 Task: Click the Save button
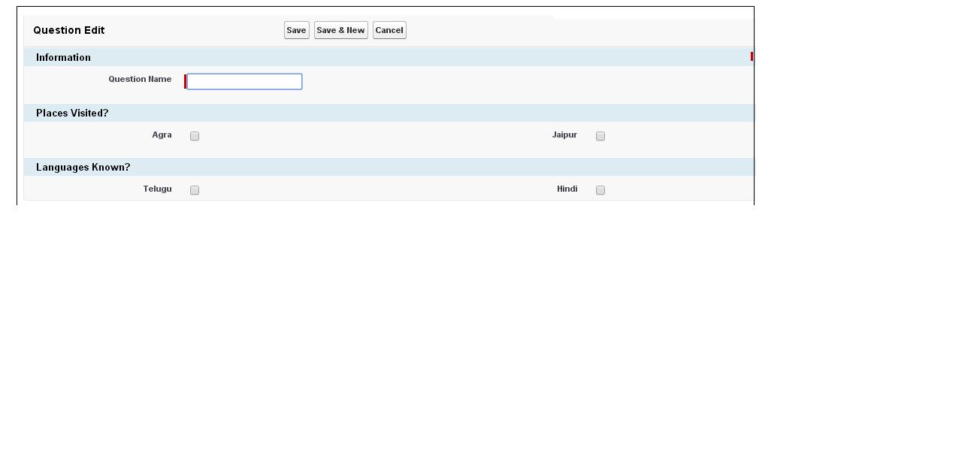pyautogui.click(x=296, y=30)
